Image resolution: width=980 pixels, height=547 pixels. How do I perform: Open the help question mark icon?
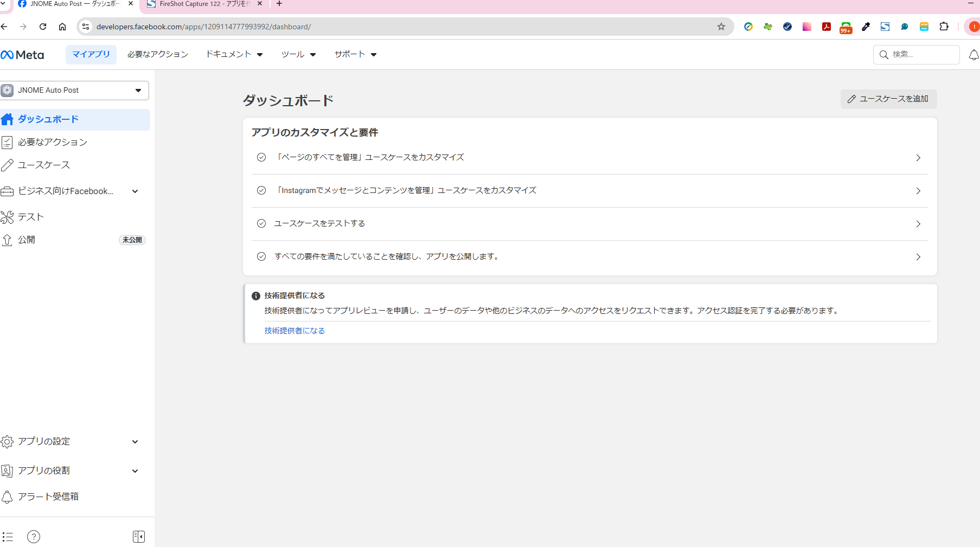point(33,536)
